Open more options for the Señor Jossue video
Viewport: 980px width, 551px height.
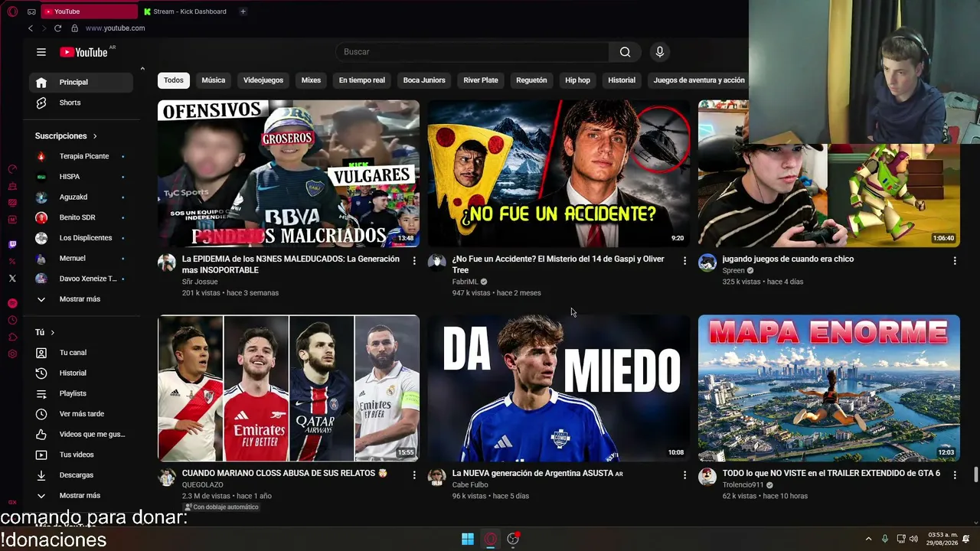pyautogui.click(x=414, y=261)
